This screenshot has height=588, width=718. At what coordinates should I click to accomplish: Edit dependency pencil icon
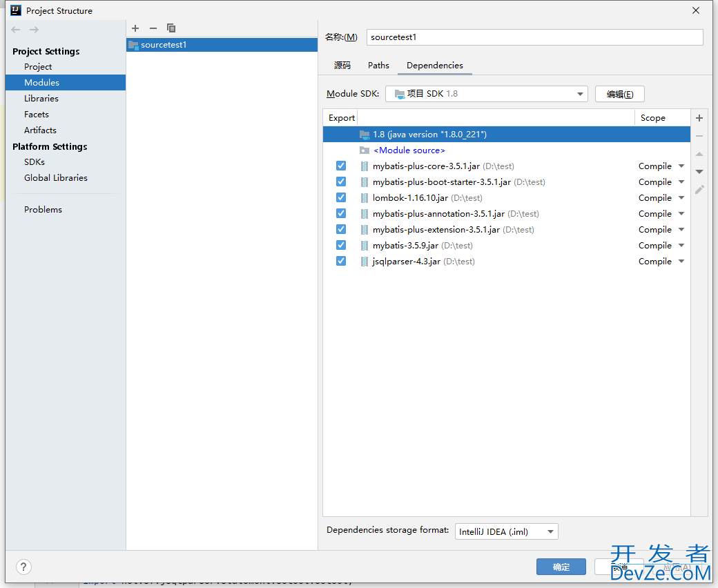[699, 189]
